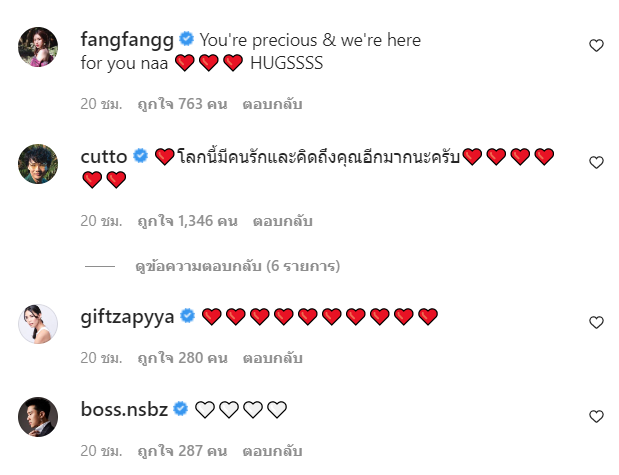View the 763 likes on fangfangg's comment
Image resolution: width=619 pixels, height=475 pixels.
(182, 104)
